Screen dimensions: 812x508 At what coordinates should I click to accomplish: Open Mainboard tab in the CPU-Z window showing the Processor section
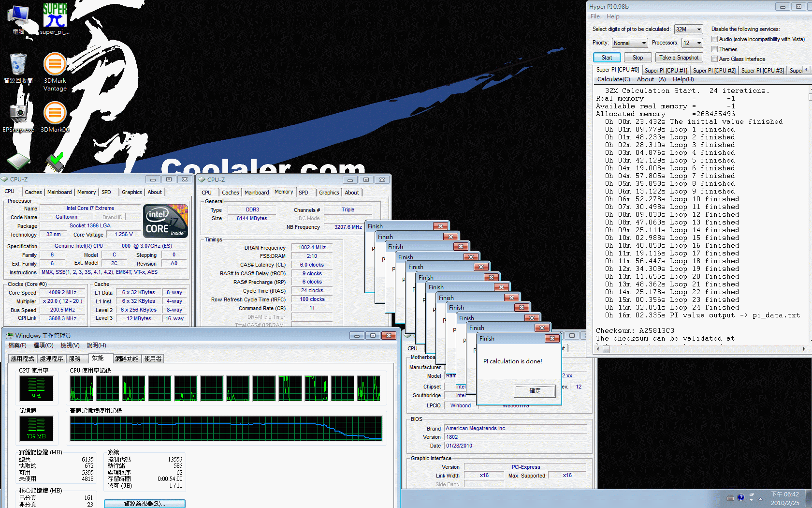click(x=59, y=192)
